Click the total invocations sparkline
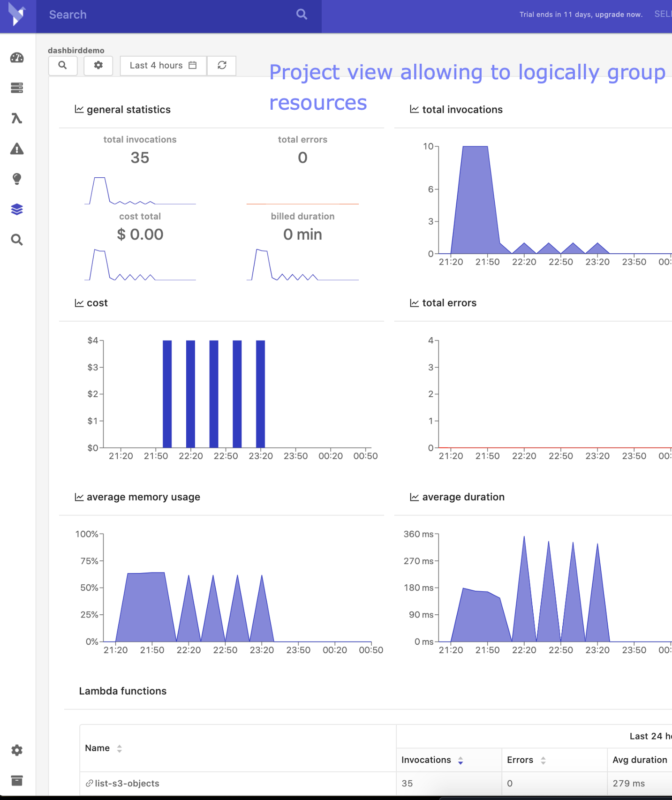Screen dimensions: 672x800 pos(140,190)
